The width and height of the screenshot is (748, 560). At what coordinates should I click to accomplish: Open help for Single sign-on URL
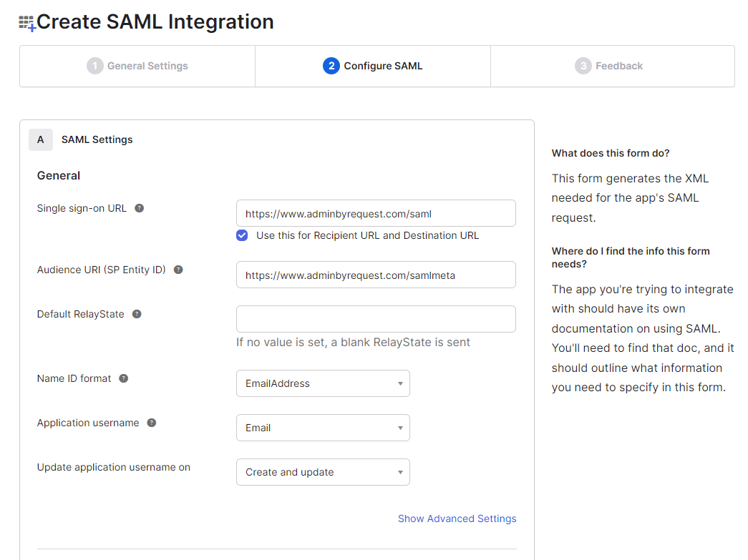140,208
